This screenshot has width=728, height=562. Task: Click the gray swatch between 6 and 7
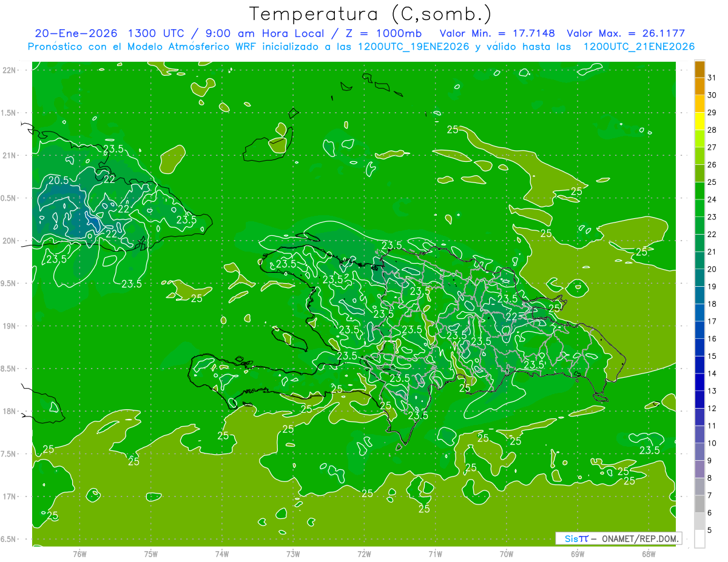pos(699,504)
